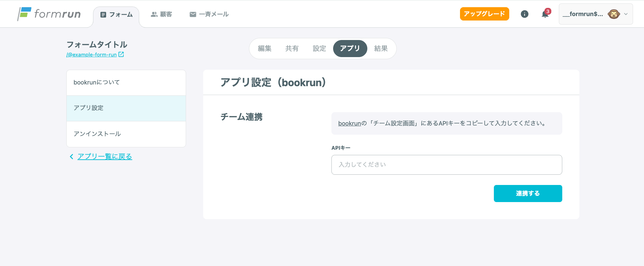This screenshot has height=266, width=644.
Task: Click the アップグレード button
Action: click(484, 14)
